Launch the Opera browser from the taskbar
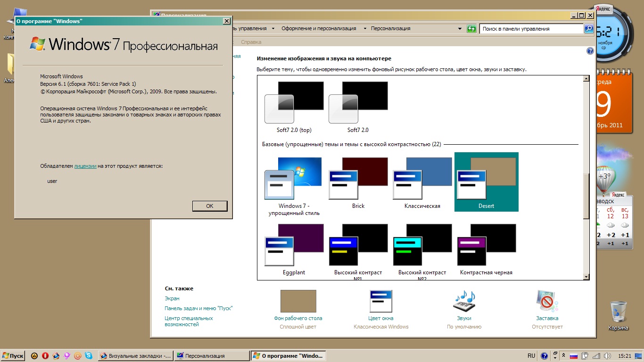This screenshot has height=362, width=644. tap(45, 356)
